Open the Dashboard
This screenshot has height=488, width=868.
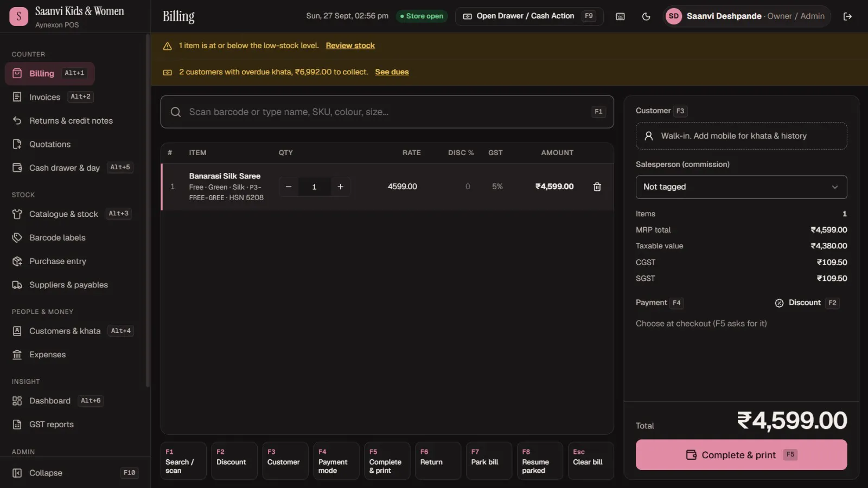click(x=58, y=401)
